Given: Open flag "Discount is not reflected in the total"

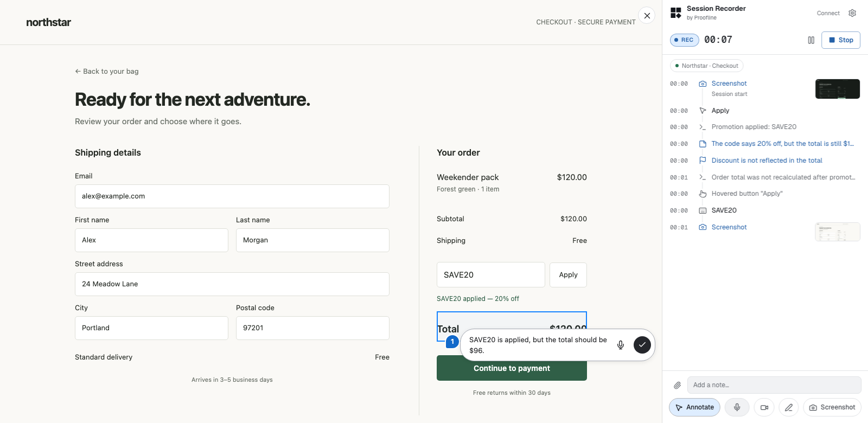Looking at the screenshot, I should click(x=767, y=161).
